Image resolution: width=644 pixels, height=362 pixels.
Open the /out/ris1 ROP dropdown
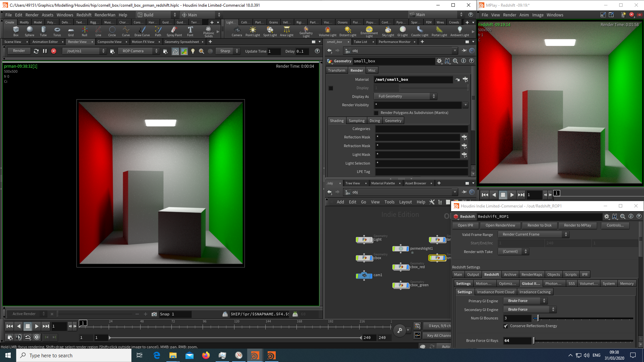(x=85, y=51)
